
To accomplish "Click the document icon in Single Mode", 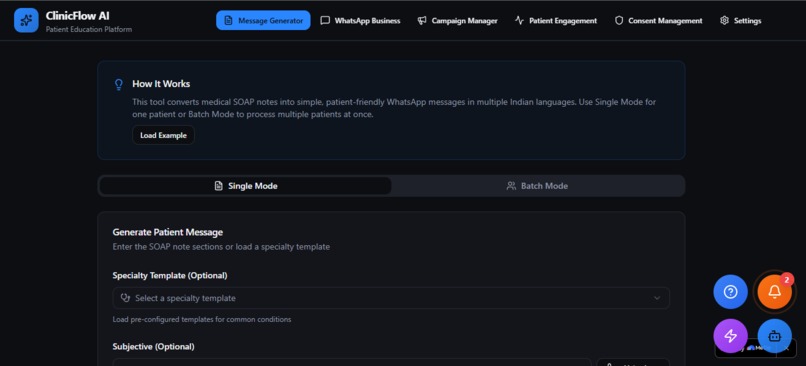I will [x=218, y=186].
